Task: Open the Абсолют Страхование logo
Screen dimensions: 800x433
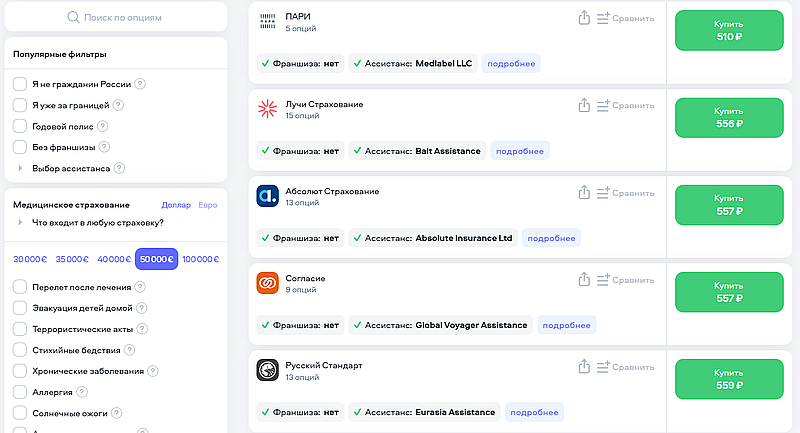Action: pos(267,196)
